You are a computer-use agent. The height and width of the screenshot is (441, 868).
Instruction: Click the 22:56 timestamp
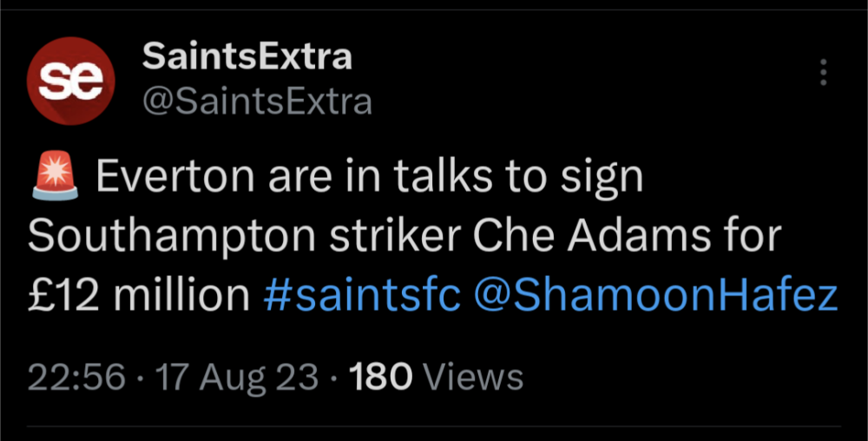[76, 378]
